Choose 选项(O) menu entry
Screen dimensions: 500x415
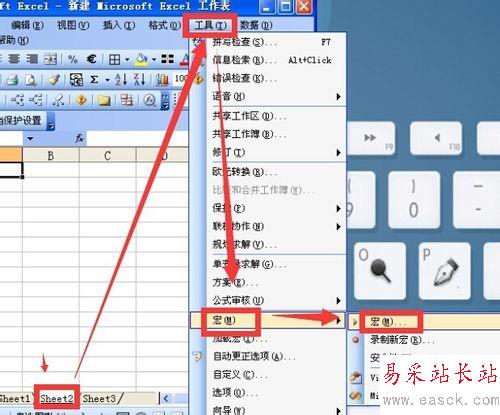(268, 393)
